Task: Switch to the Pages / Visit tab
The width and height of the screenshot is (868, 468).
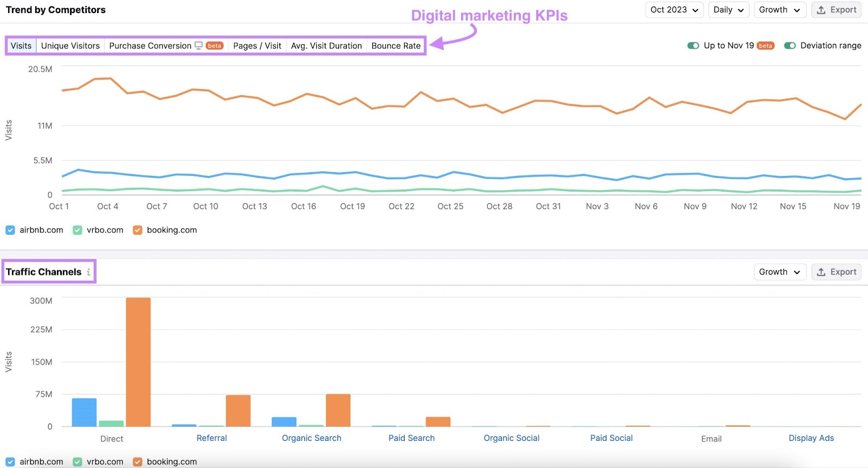Action: point(257,46)
